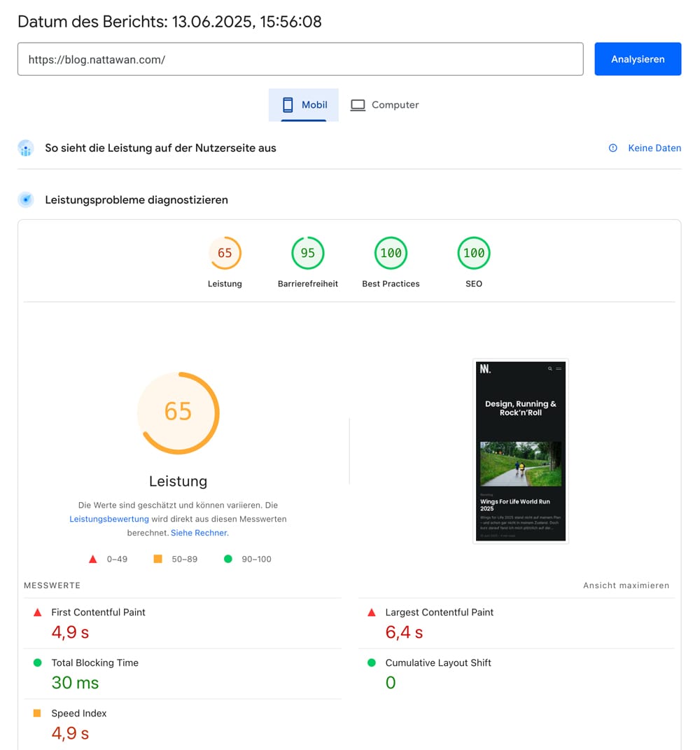Click 'Leistungsprobleme diagnostizieren' heading
700x750 pixels.
(x=136, y=200)
